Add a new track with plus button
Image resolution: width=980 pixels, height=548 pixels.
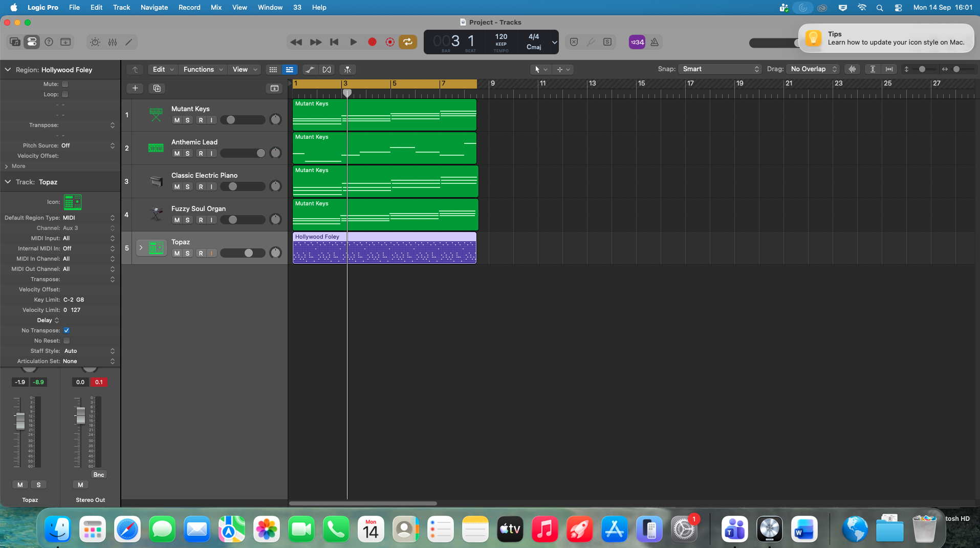pos(135,88)
